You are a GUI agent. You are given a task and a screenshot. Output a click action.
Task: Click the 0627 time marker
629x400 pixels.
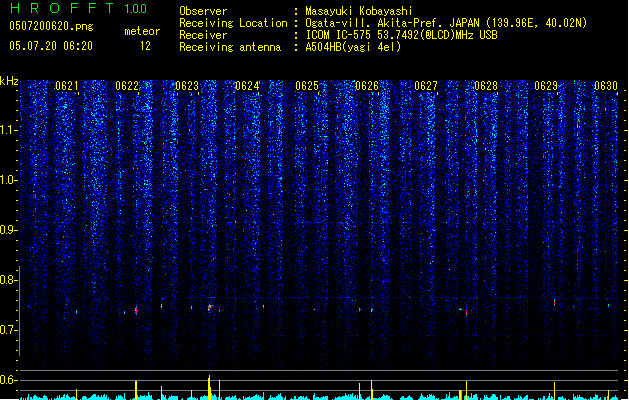point(426,86)
